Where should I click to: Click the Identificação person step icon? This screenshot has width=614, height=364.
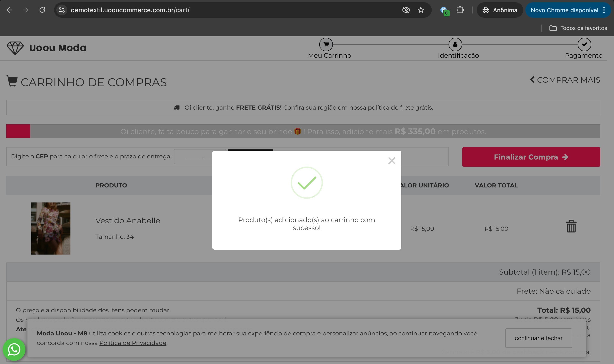coord(455,44)
